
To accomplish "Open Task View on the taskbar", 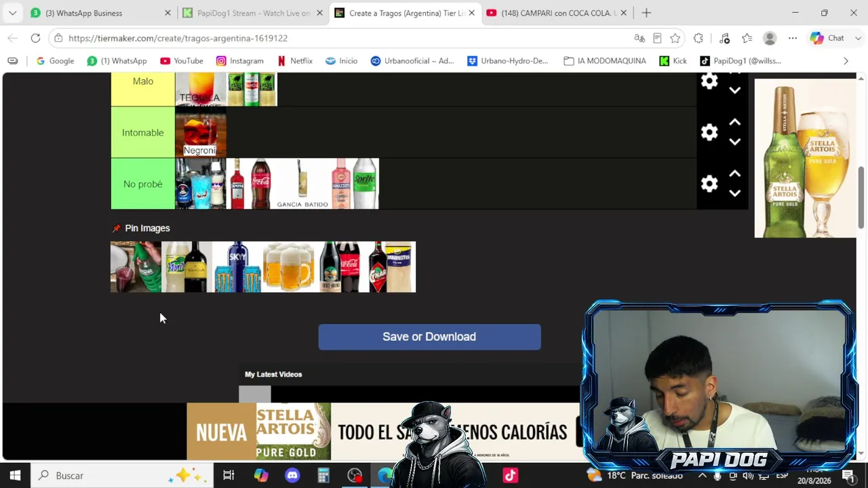I will [229, 476].
